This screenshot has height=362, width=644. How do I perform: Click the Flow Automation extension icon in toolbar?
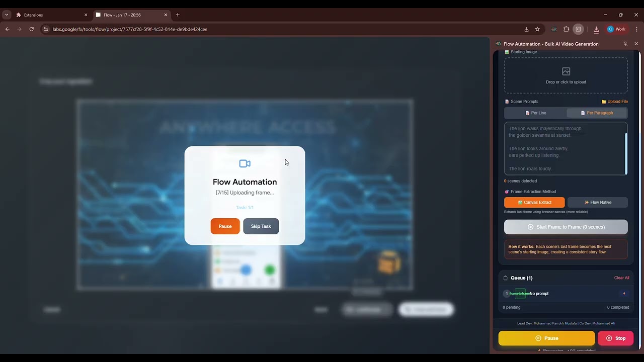tap(554, 29)
